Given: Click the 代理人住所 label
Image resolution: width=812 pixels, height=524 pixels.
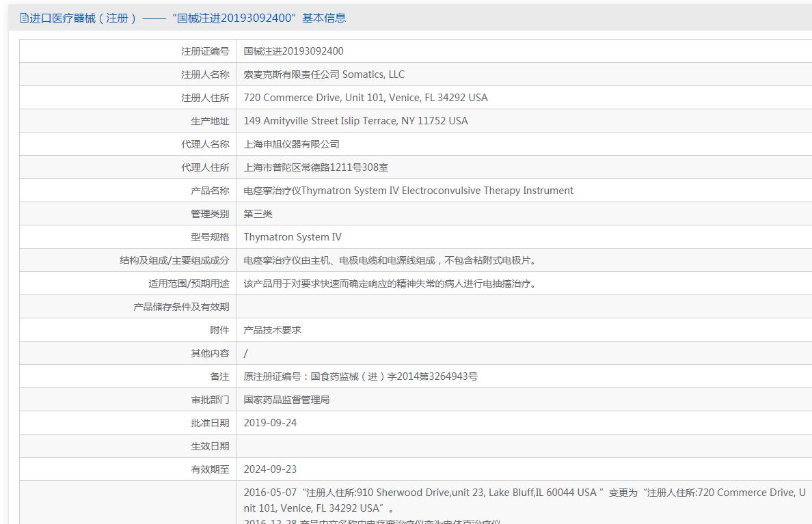Looking at the screenshot, I should coord(205,168).
